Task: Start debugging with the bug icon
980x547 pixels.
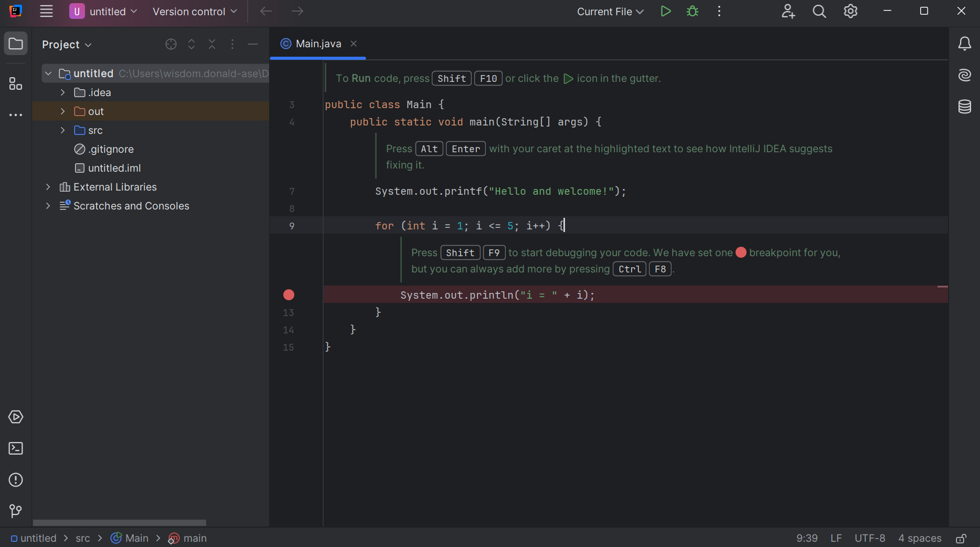Action: point(693,12)
